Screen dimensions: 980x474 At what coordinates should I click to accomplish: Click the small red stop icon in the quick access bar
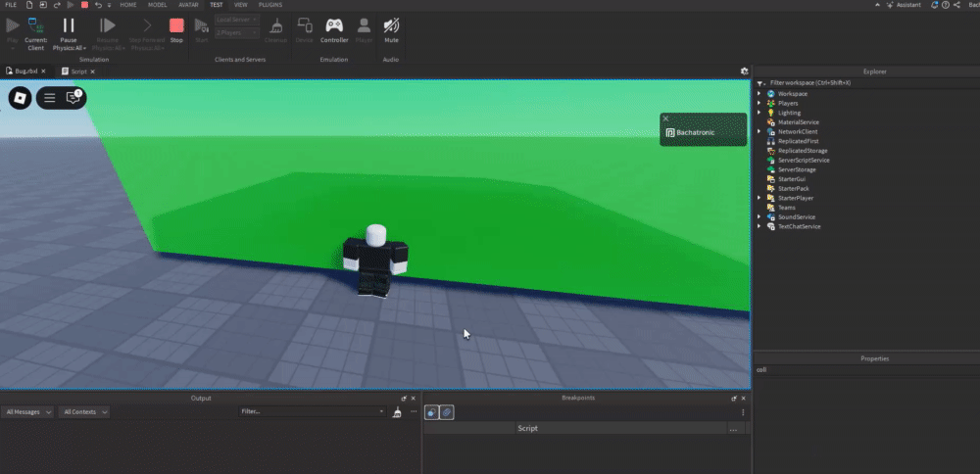tap(84, 5)
